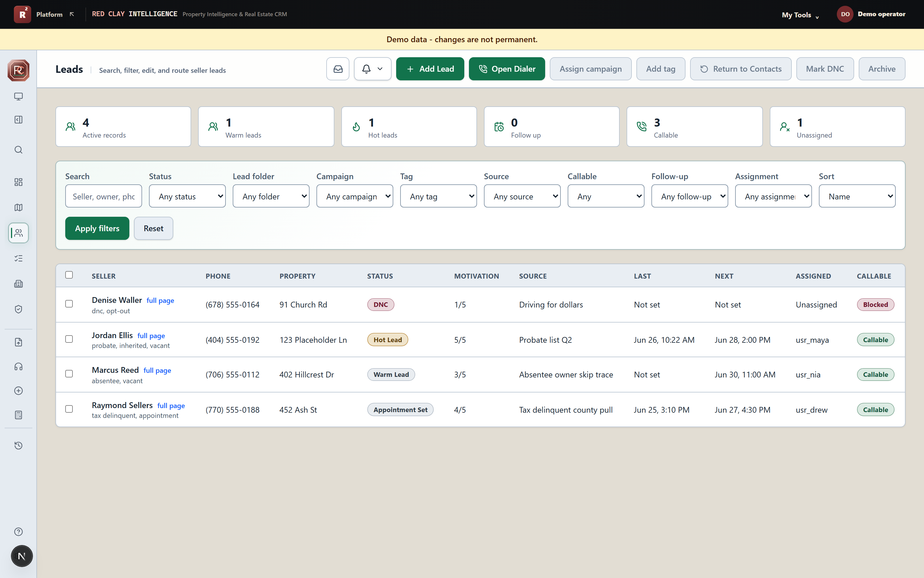
Task: Click Assign campaign button
Action: (x=591, y=69)
